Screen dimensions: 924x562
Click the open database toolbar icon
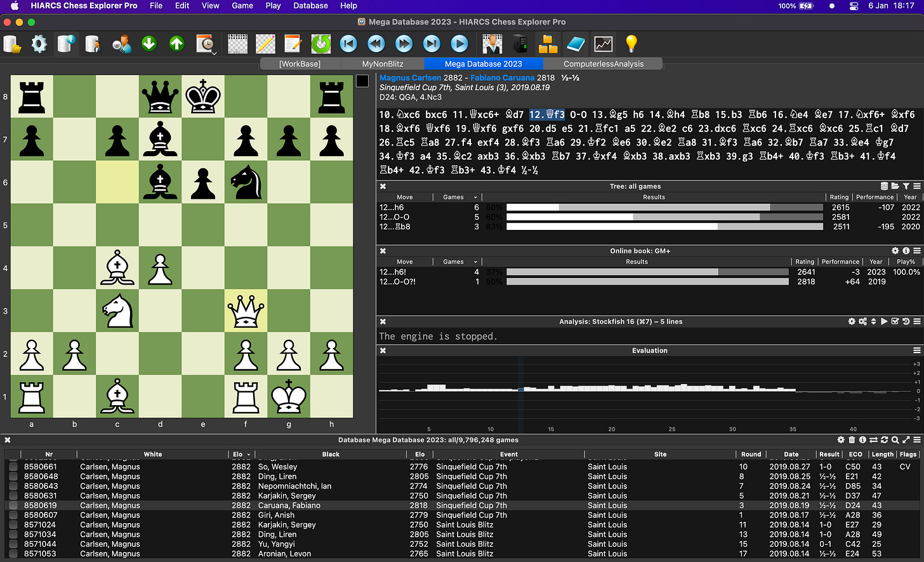click(x=12, y=44)
